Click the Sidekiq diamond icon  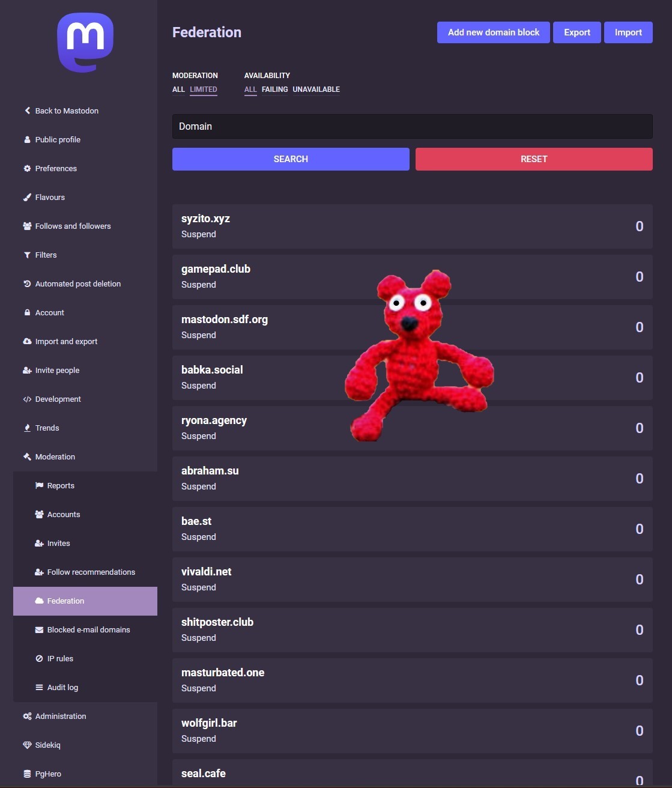click(x=27, y=745)
